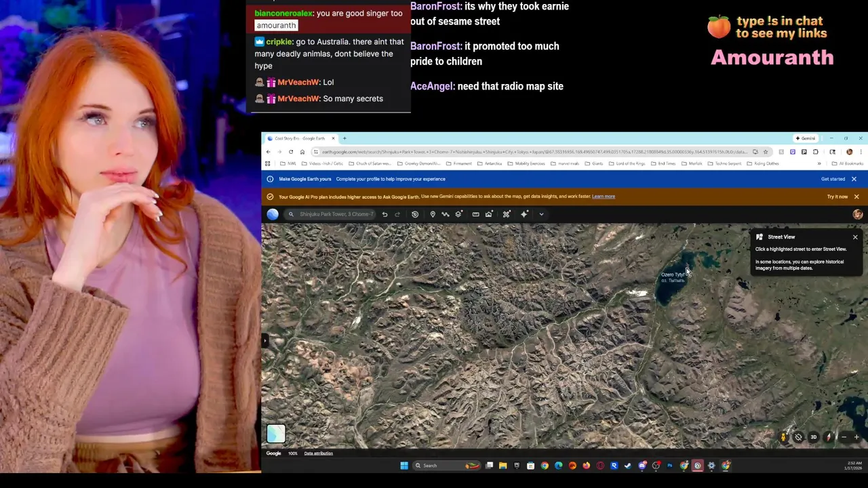Click the Windows taskbar search box
Viewport: 868px width, 488px height.
pyautogui.click(x=446, y=466)
